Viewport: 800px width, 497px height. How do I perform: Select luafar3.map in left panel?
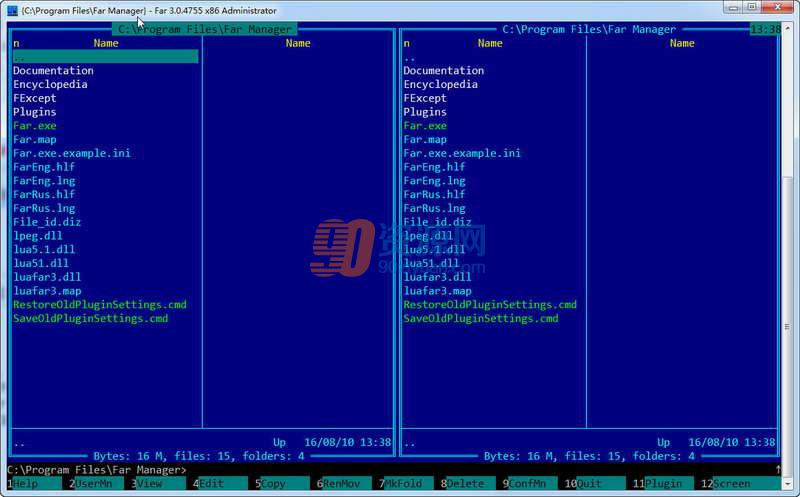[47, 291]
